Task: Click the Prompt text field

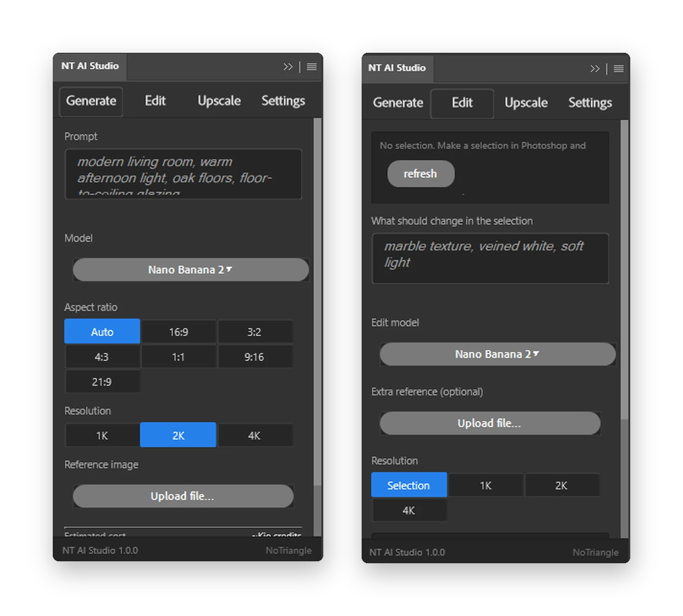Action: (183, 174)
